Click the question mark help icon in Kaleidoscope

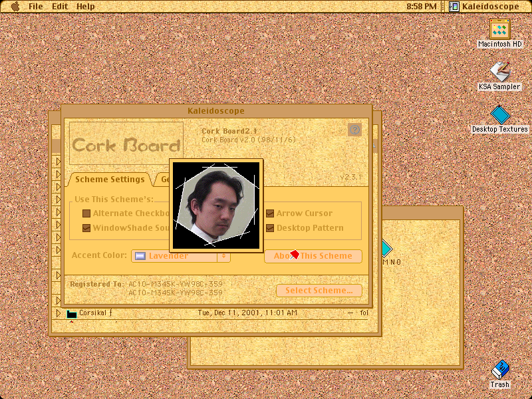354,130
